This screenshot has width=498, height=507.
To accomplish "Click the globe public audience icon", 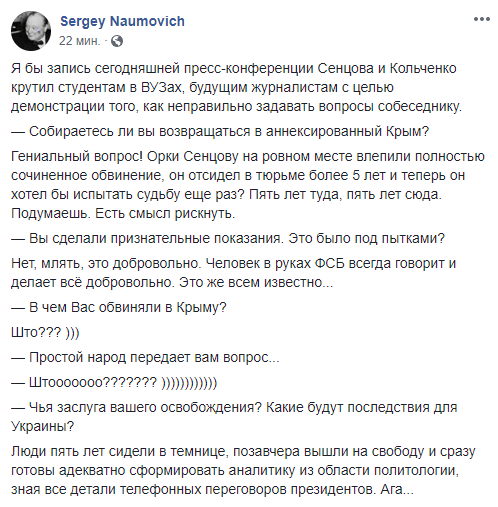I will pyautogui.click(x=117, y=41).
